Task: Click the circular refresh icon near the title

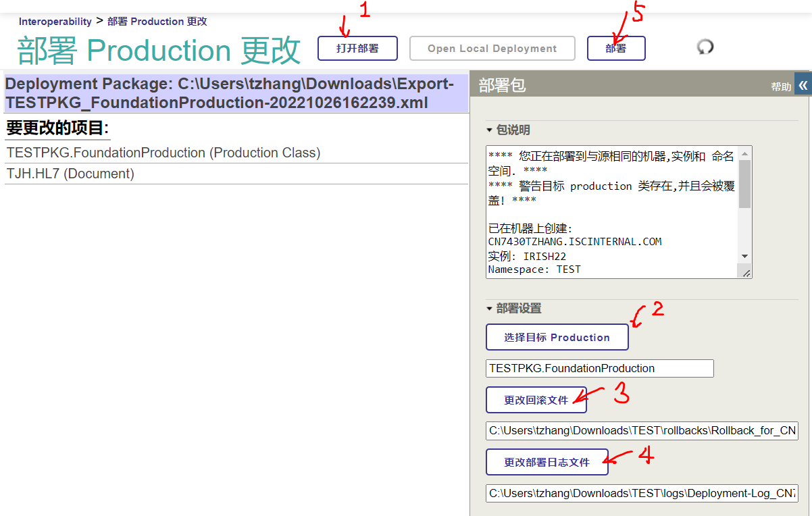Action: click(705, 47)
